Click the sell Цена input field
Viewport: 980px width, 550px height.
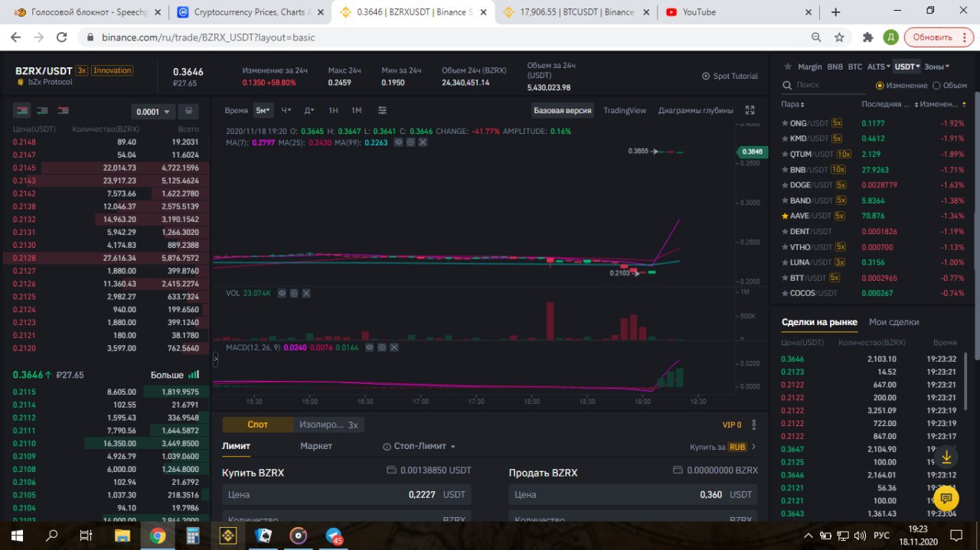click(x=633, y=495)
